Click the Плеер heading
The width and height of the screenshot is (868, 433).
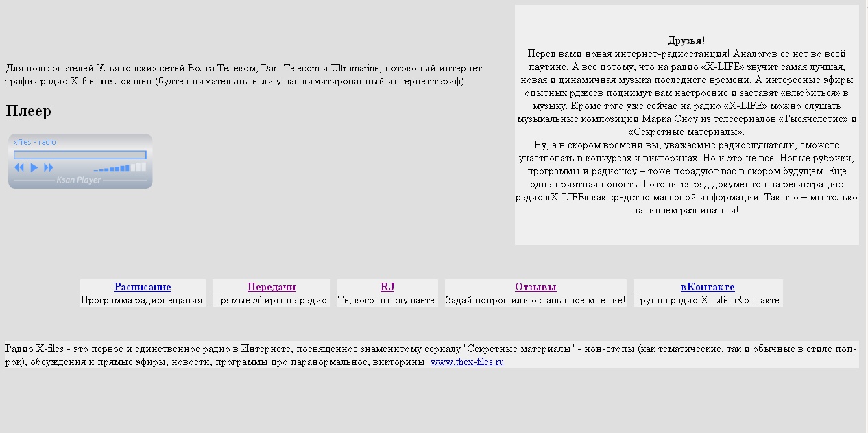pos(29,111)
